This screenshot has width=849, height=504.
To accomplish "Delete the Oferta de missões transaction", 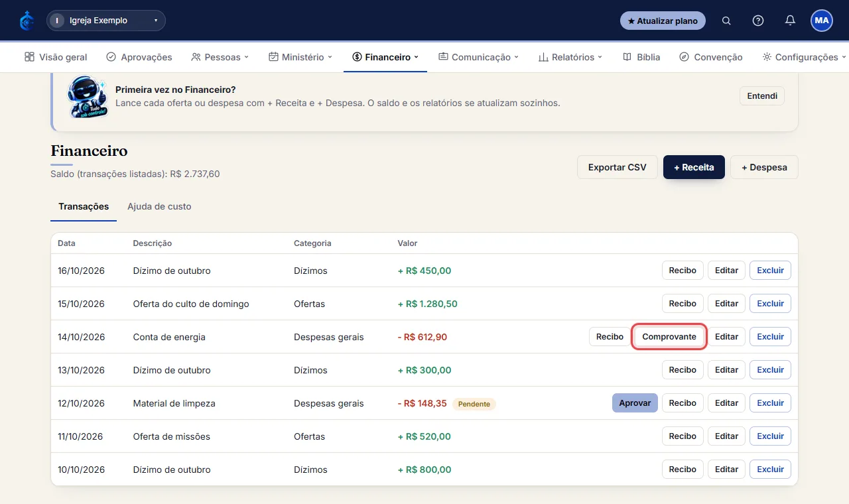I will (770, 436).
